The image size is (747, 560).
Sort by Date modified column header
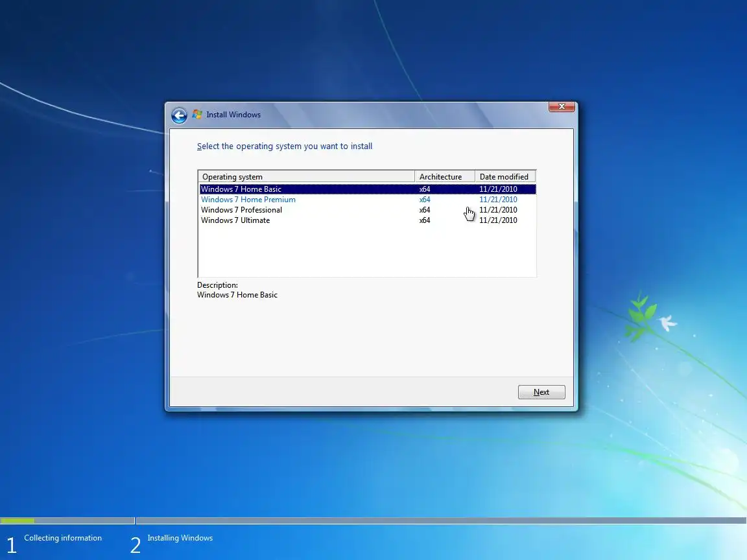click(505, 177)
